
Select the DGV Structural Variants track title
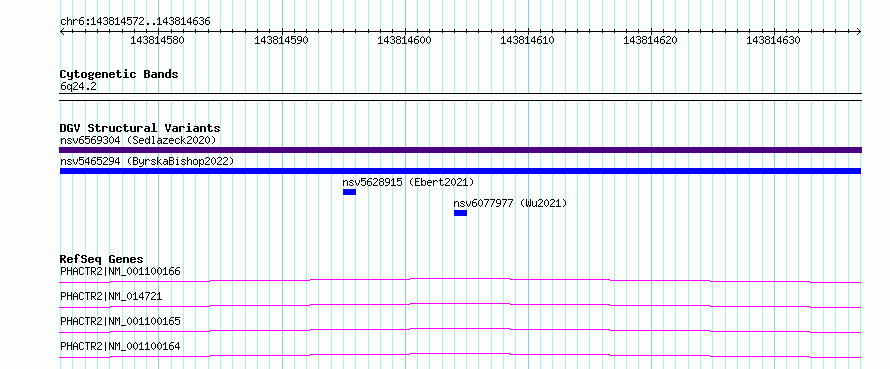pos(140,128)
